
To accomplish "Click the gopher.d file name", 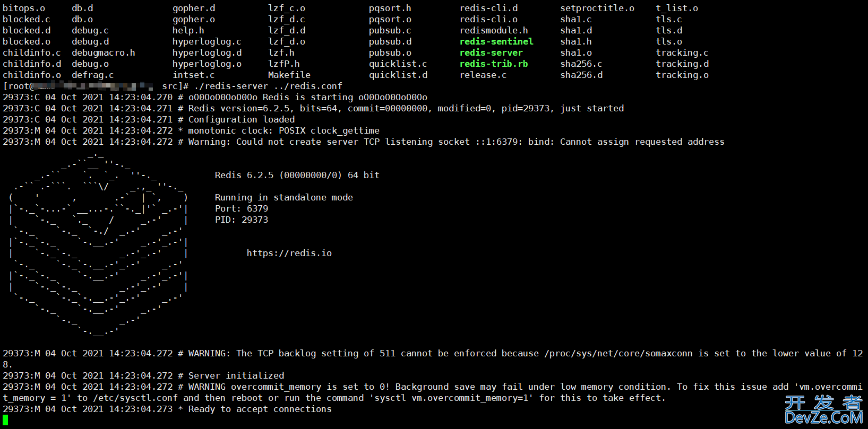I will (x=194, y=8).
